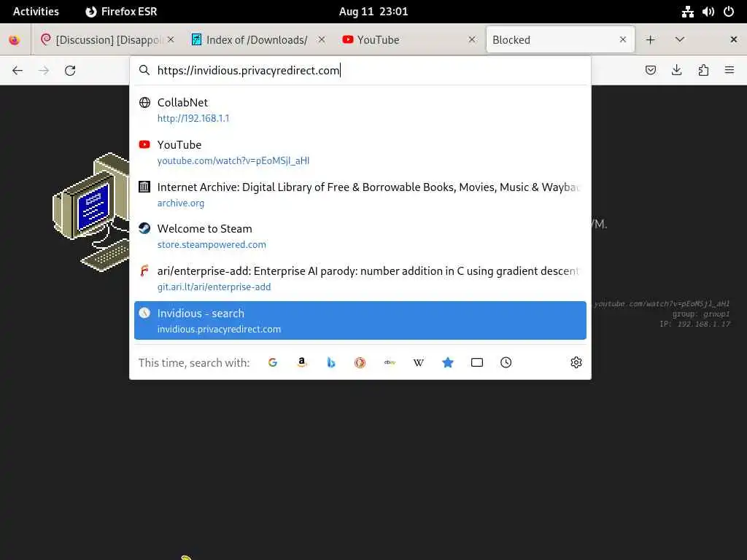
Task: Expand the list all tabs chevron
Action: pyautogui.click(x=680, y=40)
